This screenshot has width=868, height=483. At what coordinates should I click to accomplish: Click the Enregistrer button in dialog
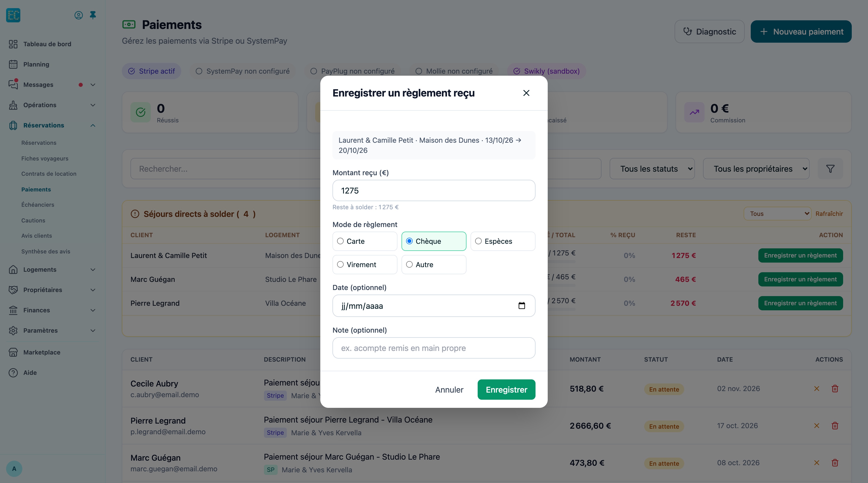click(x=506, y=390)
